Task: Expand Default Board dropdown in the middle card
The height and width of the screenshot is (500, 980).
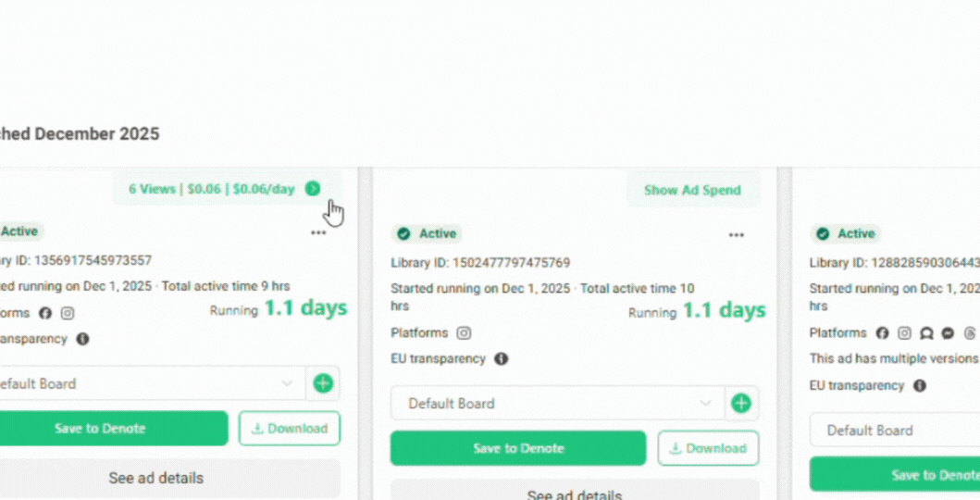Action: (556, 404)
